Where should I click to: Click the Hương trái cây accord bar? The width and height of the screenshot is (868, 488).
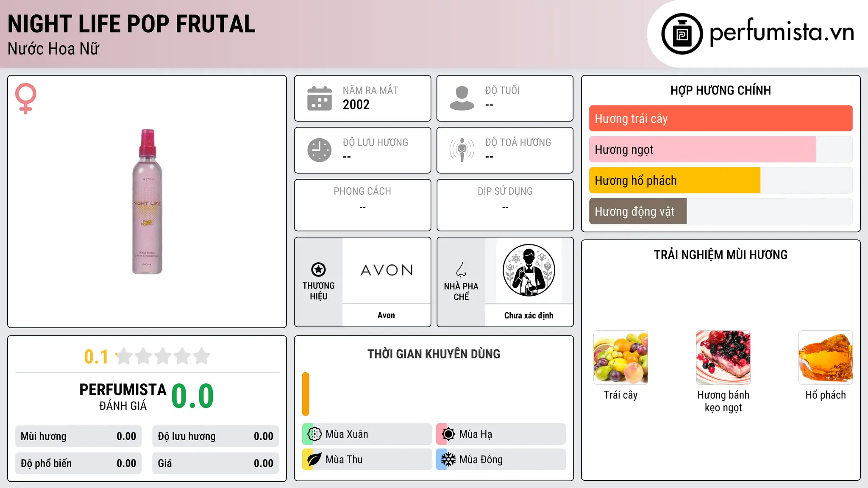(721, 119)
